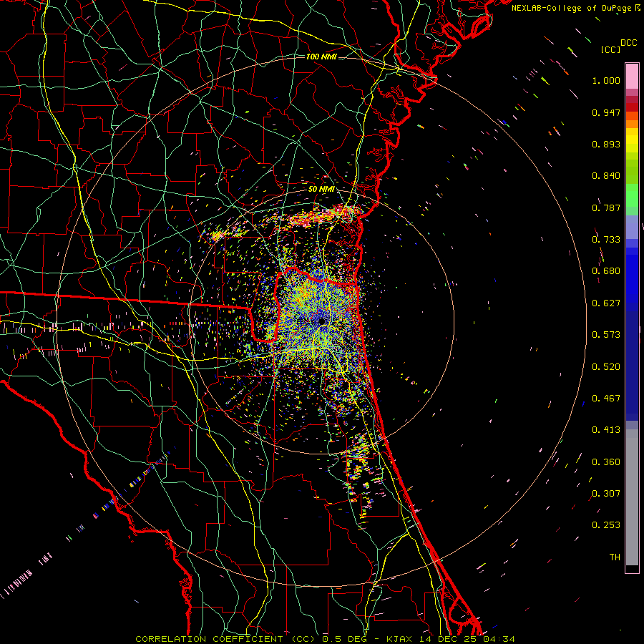The height and width of the screenshot is (644, 644).
Task: Click the 0.733 legend value
Action: (x=606, y=240)
